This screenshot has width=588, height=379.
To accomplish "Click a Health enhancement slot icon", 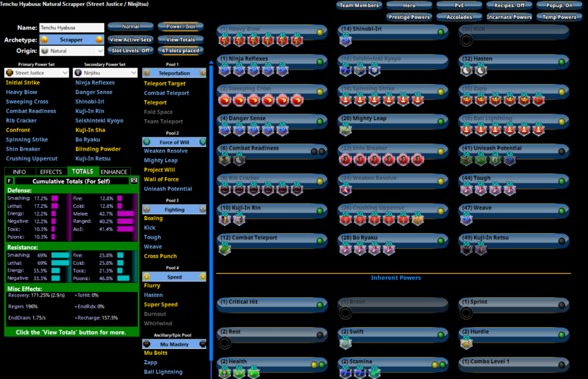I will click(x=224, y=373).
